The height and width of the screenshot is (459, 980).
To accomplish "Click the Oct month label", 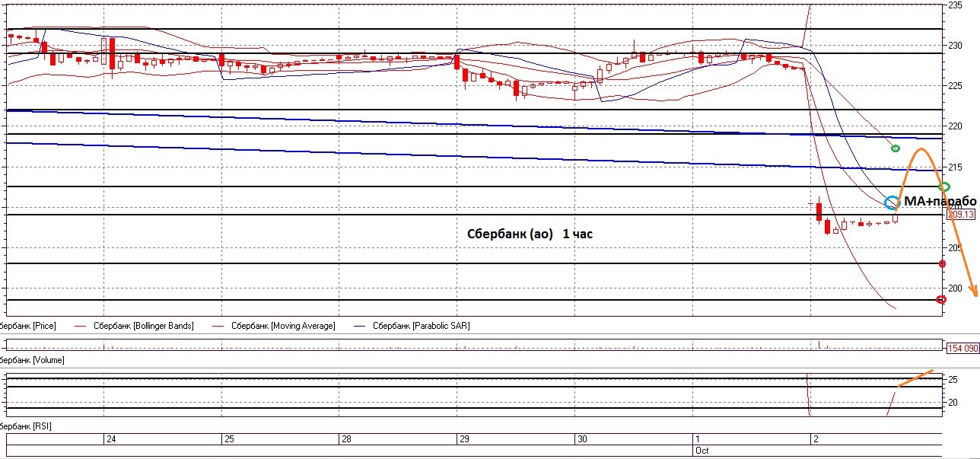I will coord(702,451).
